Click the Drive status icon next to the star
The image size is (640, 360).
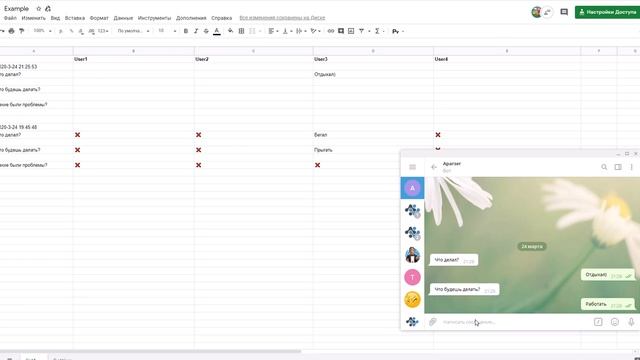48,9
